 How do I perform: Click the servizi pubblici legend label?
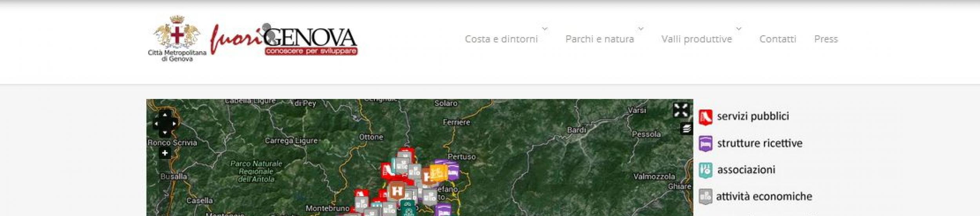(753, 116)
